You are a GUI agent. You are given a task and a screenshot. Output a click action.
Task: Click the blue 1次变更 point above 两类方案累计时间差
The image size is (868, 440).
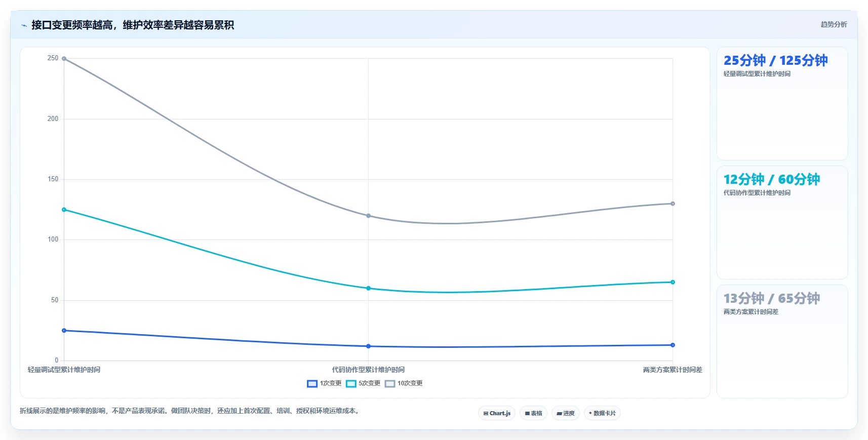(x=673, y=345)
